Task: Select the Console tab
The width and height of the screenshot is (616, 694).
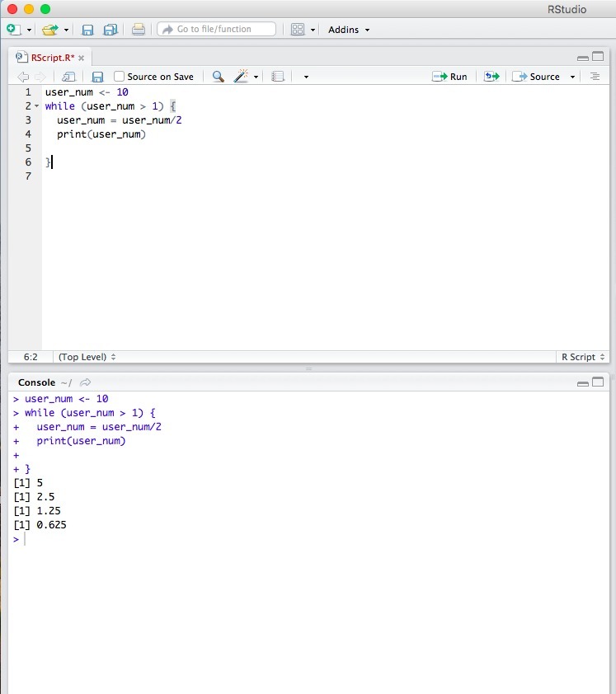Action: coord(36,382)
